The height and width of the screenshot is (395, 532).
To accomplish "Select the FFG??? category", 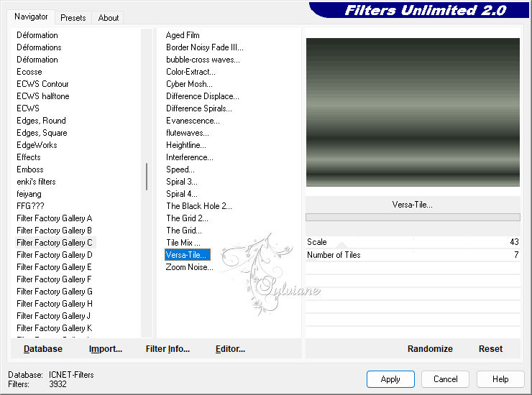I will 30,206.
